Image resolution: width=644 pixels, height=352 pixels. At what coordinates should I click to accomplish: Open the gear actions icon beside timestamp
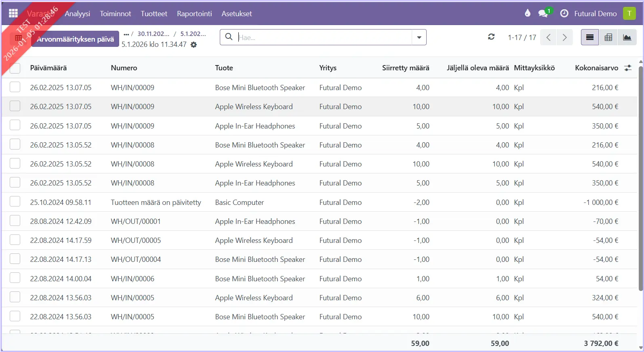tap(194, 45)
